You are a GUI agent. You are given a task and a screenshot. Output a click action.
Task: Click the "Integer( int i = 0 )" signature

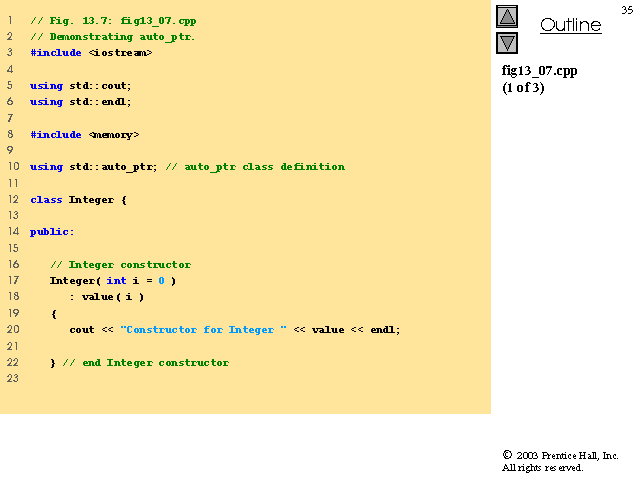coord(113,280)
